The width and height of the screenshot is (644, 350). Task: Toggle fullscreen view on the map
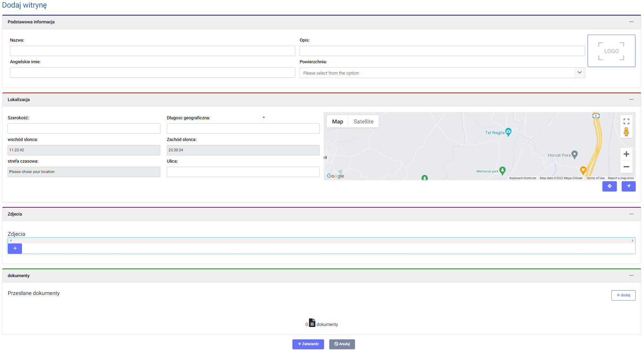tap(626, 121)
